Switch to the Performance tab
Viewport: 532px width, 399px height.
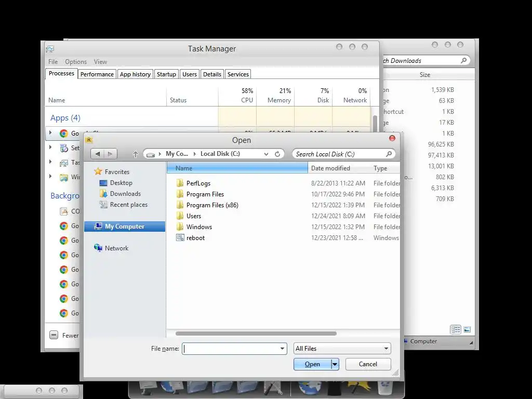[x=97, y=74]
